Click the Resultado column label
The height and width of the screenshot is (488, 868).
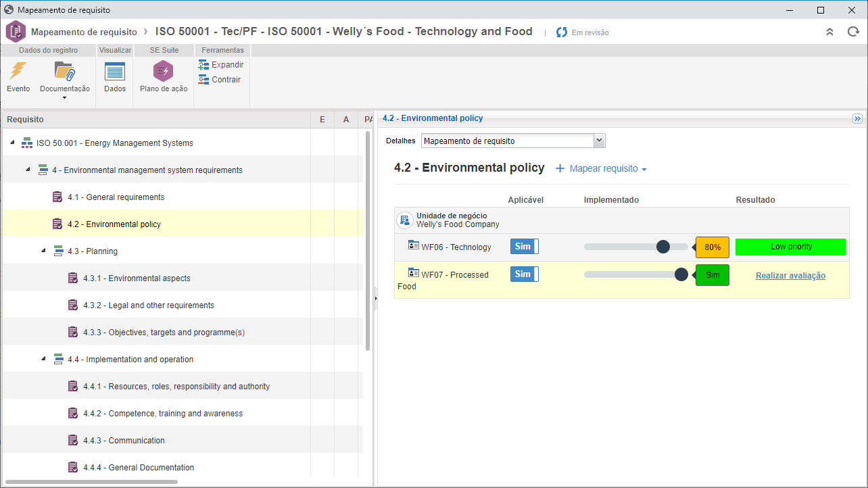tap(756, 200)
